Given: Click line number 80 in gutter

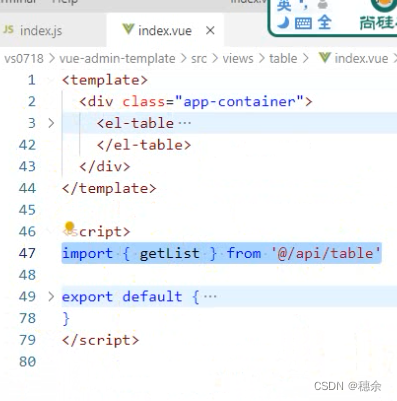Looking at the screenshot, I should (x=27, y=361).
